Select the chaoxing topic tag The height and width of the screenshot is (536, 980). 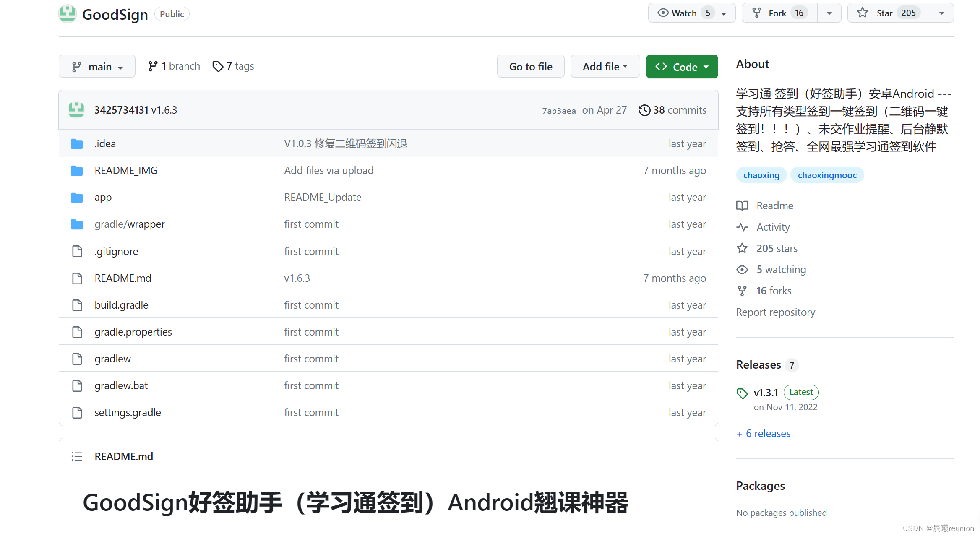point(761,175)
